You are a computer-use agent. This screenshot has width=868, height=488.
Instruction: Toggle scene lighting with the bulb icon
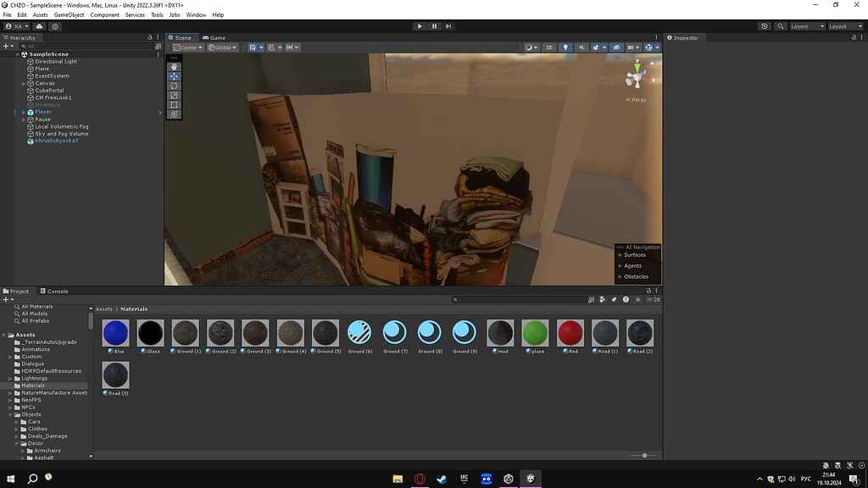(x=566, y=47)
